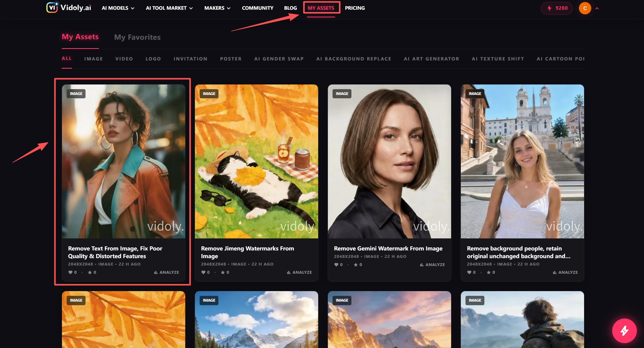Go to the Community page
Image resolution: width=644 pixels, height=348 pixels.
pos(257,8)
